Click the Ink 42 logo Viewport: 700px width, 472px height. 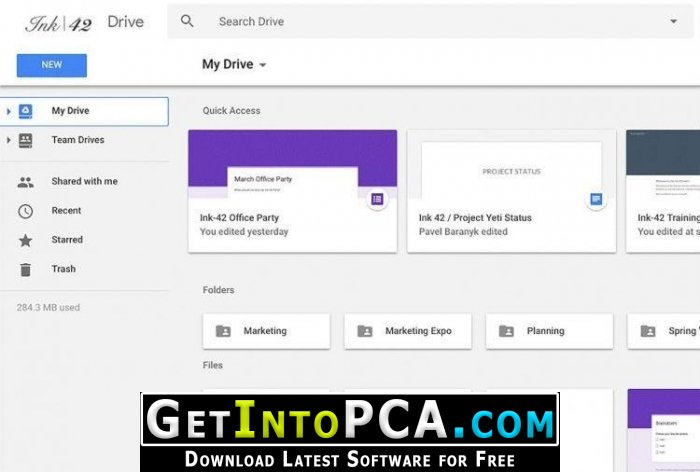point(58,23)
